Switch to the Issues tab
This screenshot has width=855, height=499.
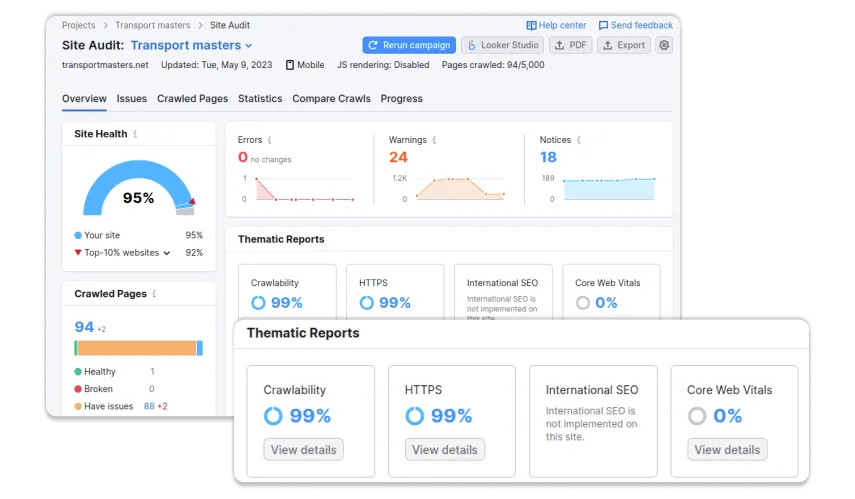pos(131,99)
